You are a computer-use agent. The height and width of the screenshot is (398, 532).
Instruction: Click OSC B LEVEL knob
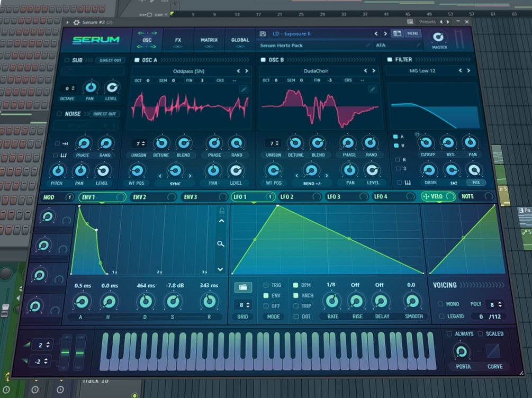click(x=372, y=170)
